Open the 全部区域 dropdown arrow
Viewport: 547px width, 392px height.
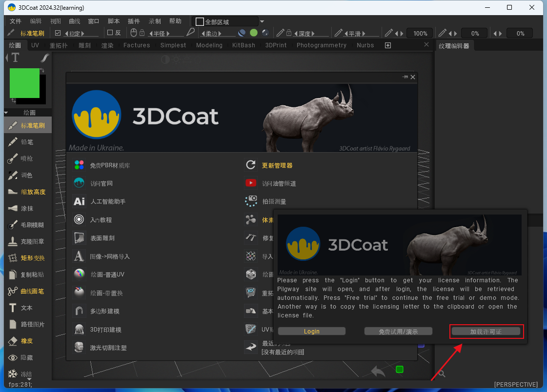pyautogui.click(x=262, y=21)
